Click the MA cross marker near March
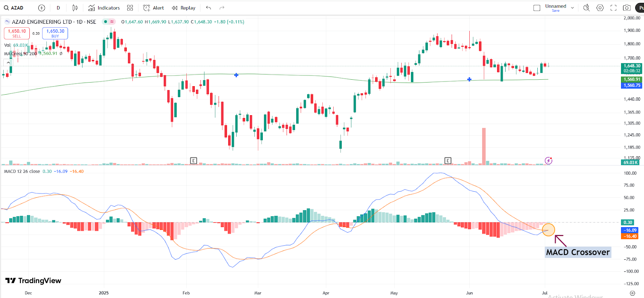The image size is (644, 298). pyautogui.click(x=236, y=75)
